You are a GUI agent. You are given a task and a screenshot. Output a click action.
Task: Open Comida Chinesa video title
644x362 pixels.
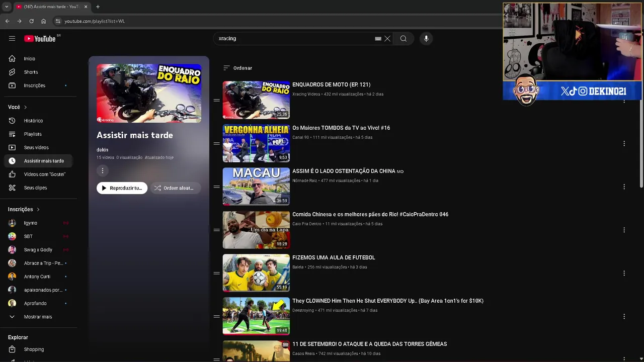pos(370,214)
